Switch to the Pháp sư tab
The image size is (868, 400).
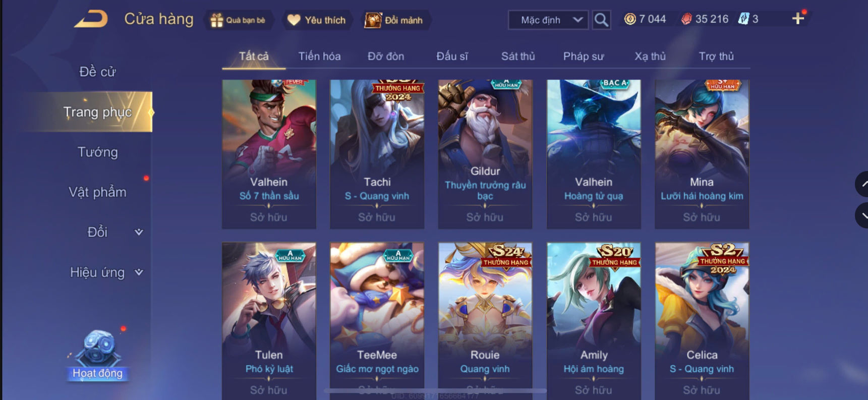click(584, 56)
